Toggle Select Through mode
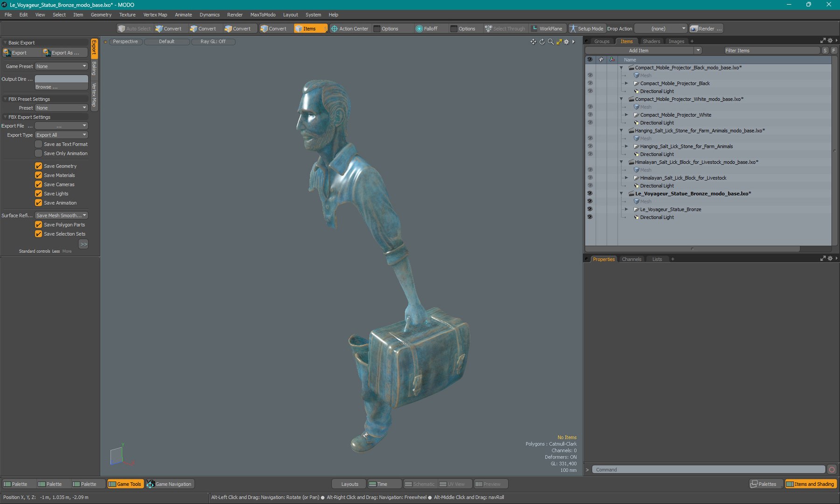This screenshot has width=840, height=504. pyautogui.click(x=505, y=28)
